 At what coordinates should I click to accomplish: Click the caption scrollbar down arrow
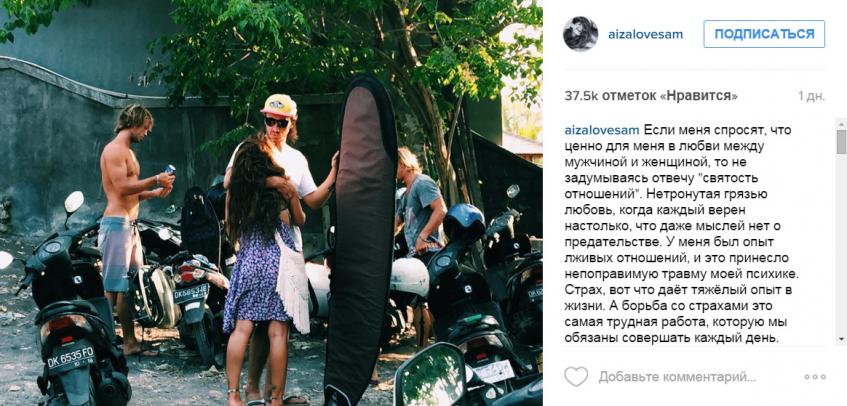point(841,340)
